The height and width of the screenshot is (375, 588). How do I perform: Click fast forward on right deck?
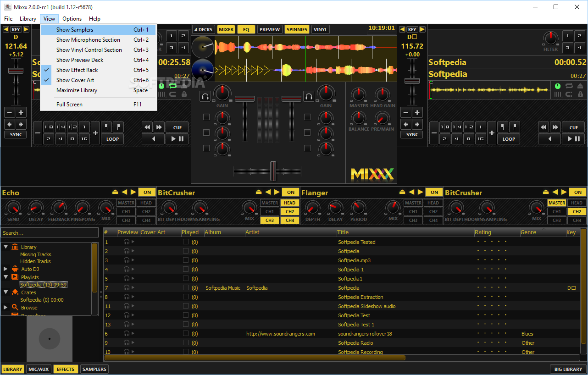(555, 127)
